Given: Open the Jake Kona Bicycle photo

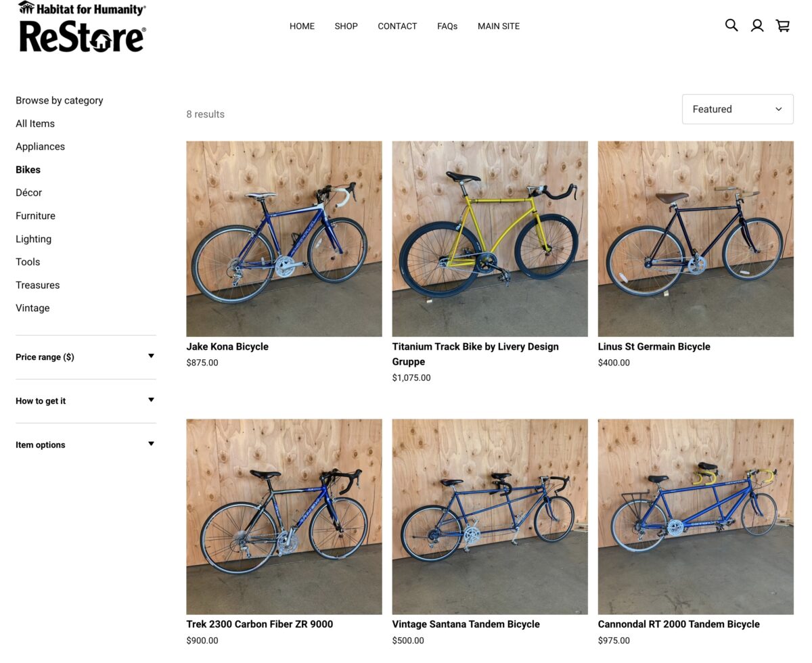Looking at the screenshot, I should tap(284, 239).
